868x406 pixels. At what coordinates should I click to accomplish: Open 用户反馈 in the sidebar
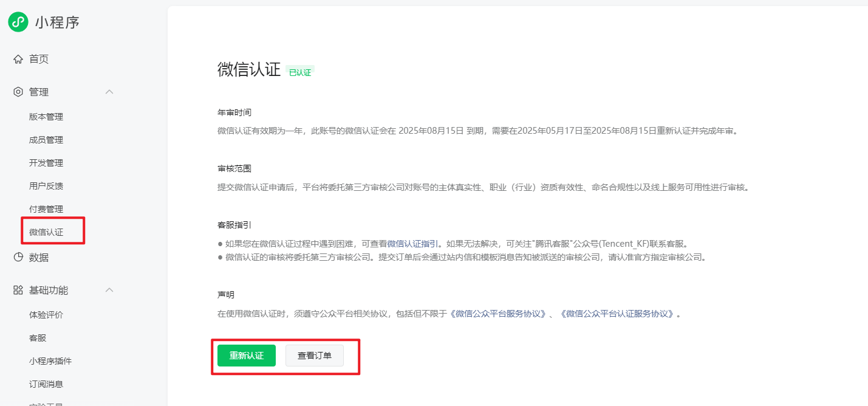click(x=46, y=186)
